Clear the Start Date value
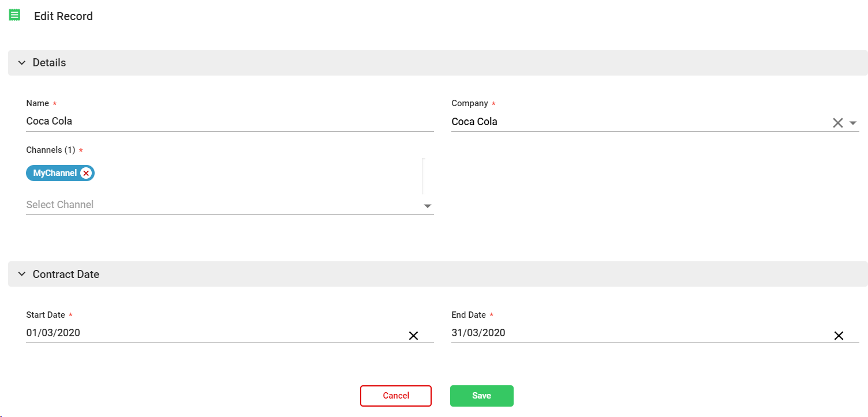This screenshot has width=868, height=417. [413, 336]
